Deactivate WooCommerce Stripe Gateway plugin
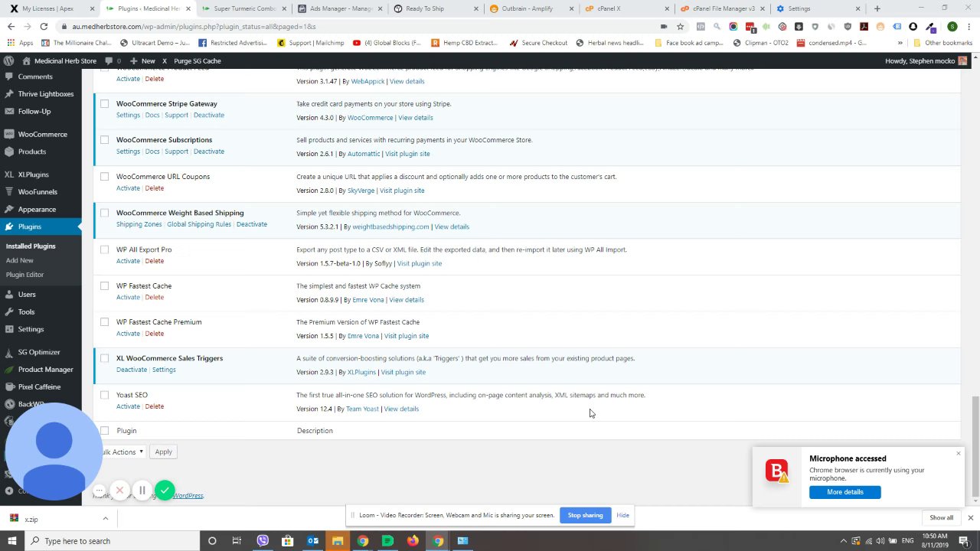 coord(209,115)
